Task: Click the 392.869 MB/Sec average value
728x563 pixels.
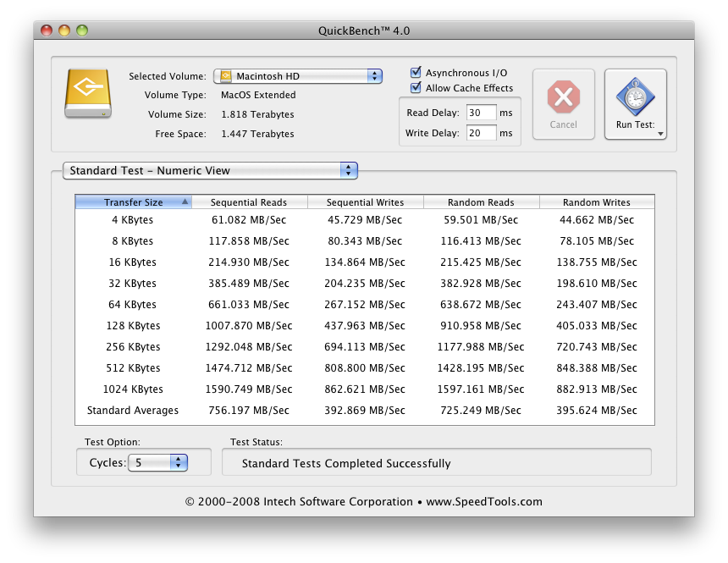Action: click(365, 411)
